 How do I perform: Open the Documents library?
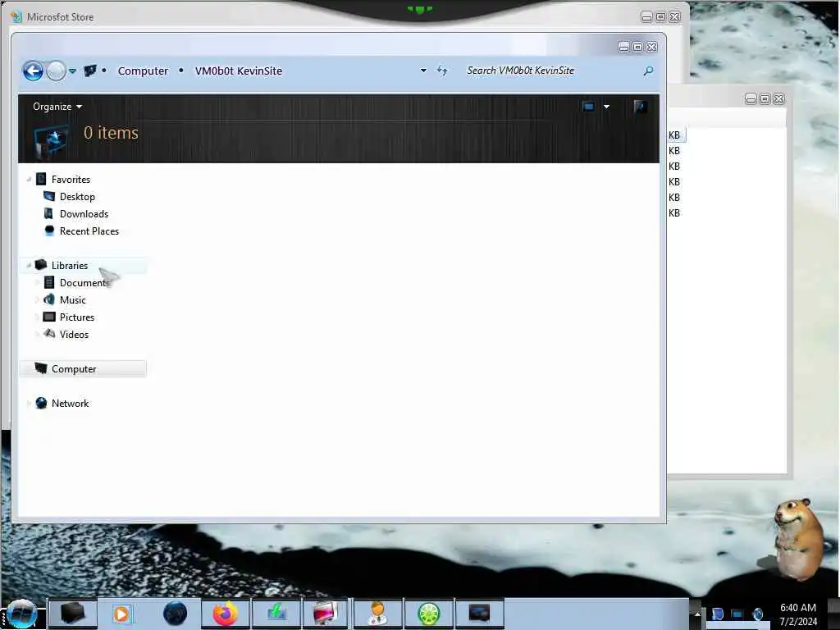tap(84, 282)
